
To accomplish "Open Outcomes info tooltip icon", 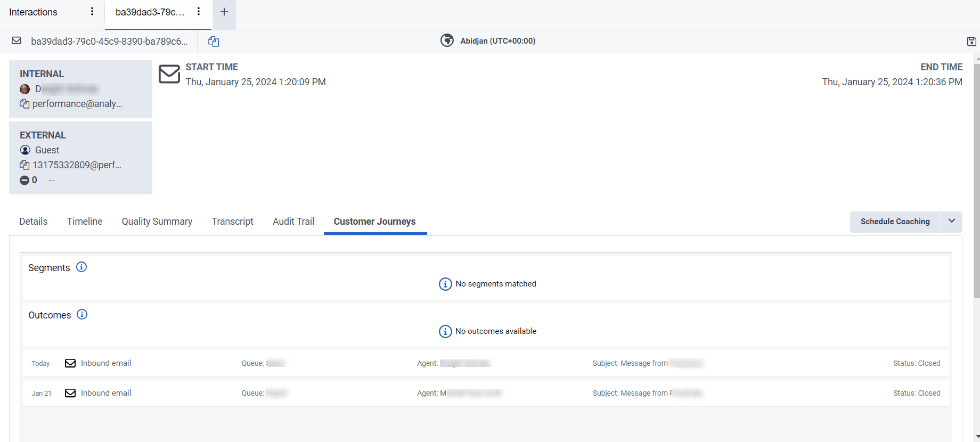I will coord(82,315).
